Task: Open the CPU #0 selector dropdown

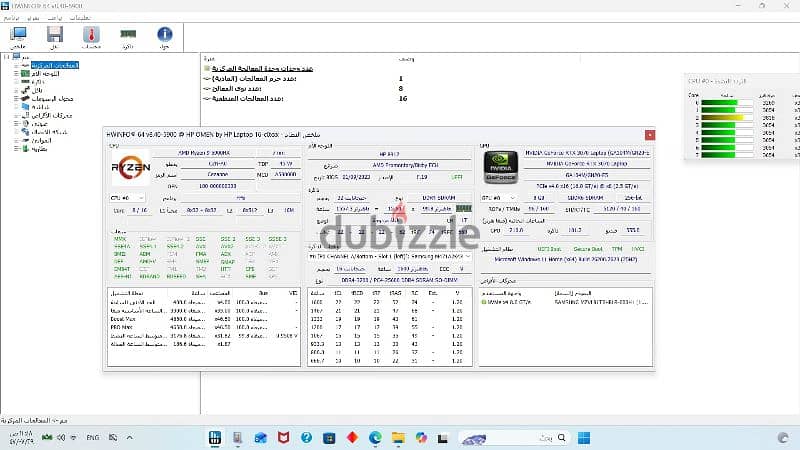Action: [128, 197]
